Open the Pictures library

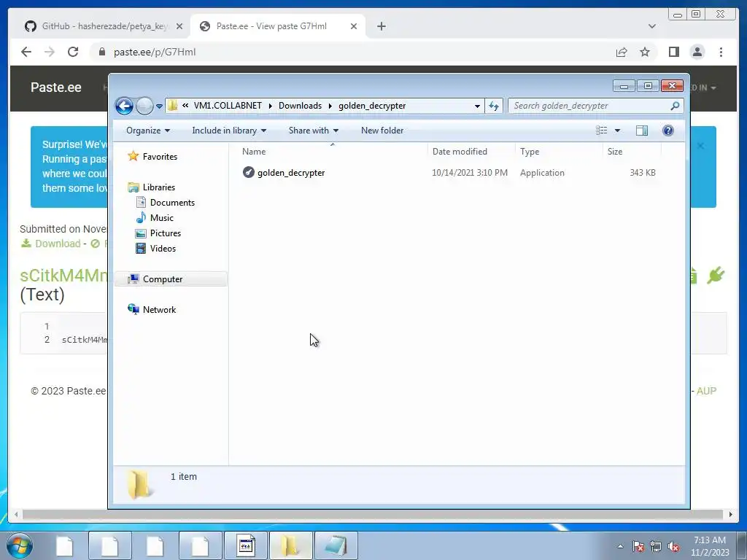pos(166,233)
